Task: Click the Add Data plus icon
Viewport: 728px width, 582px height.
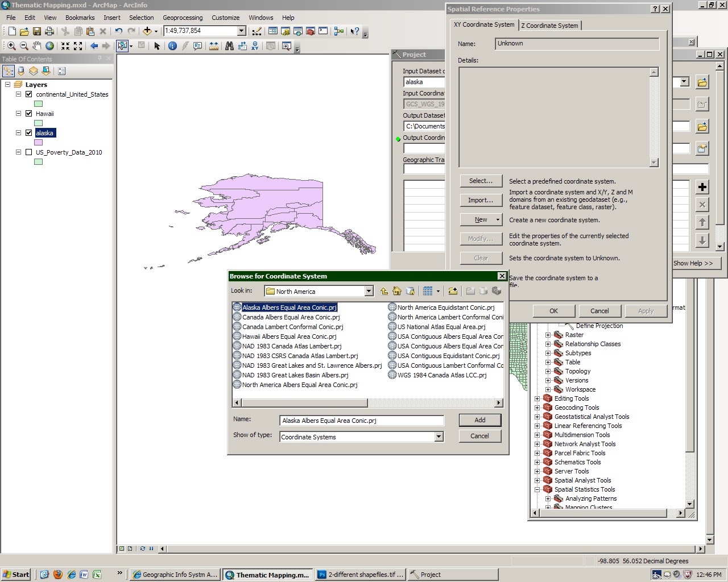Action: pos(147,31)
